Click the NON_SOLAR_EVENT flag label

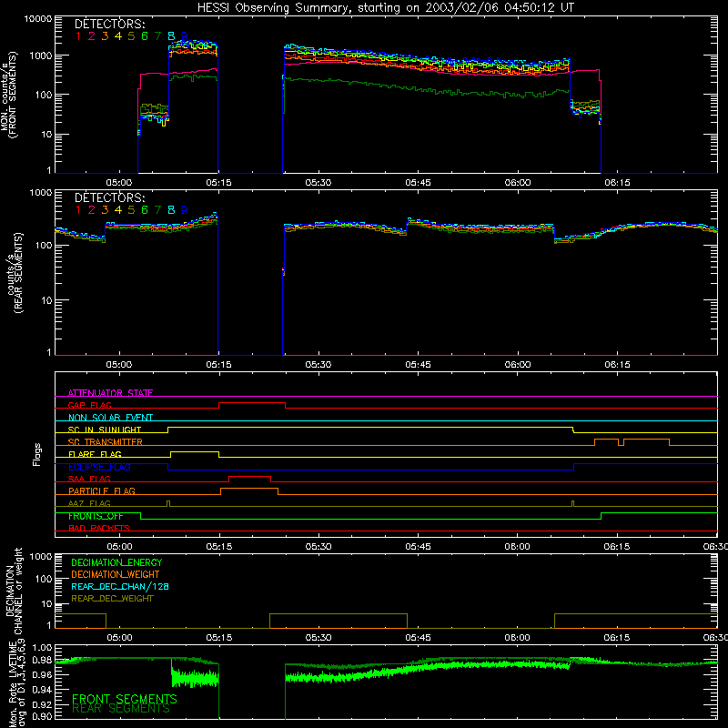[x=110, y=418]
